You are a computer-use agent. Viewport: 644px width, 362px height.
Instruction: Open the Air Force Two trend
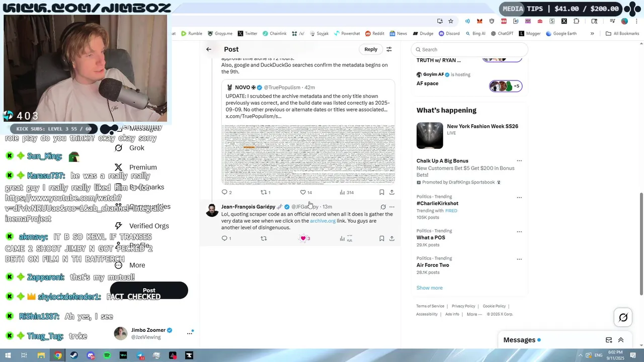pyautogui.click(x=433, y=265)
